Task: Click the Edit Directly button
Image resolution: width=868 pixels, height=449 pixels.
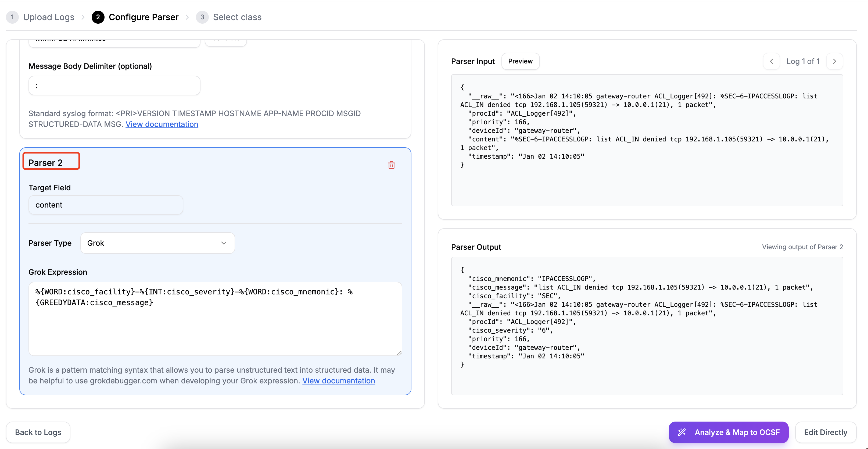Action: point(825,432)
